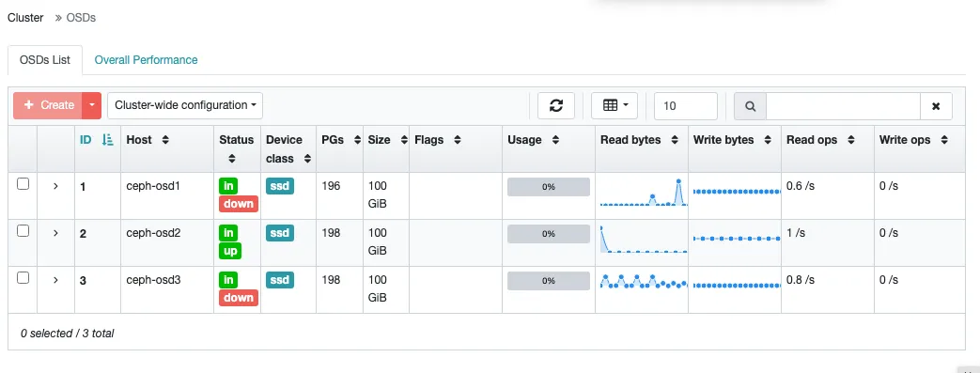The width and height of the screenshot is (980, 373).
Task: Click the down status badge of ceph-osd3
Action: [238, 298]
